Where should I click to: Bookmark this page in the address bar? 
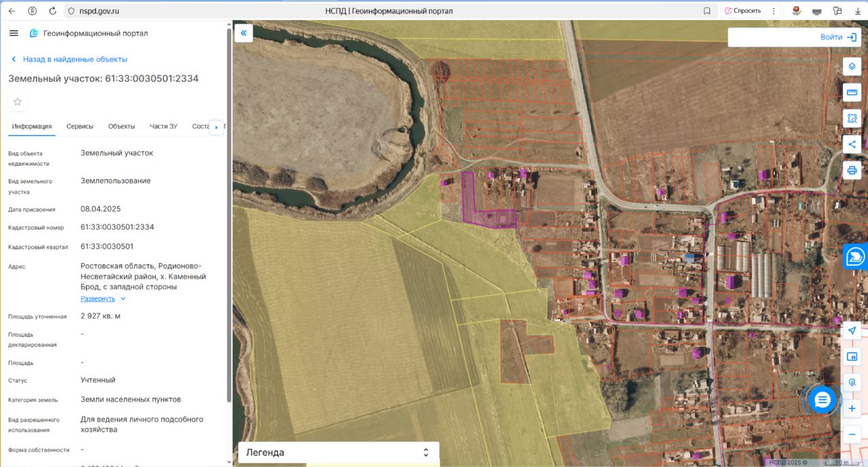[x=707, y=11]
